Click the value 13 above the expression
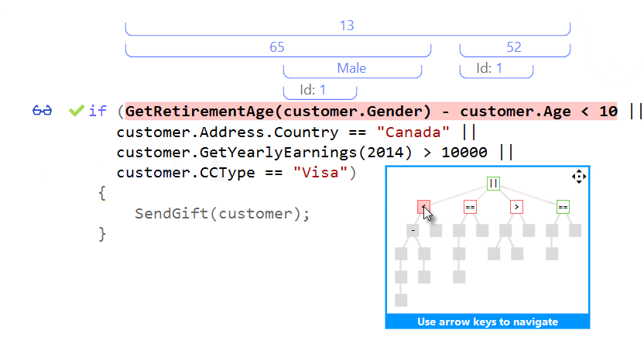The image size is (644, 337). pyautogui.click(x=347, y=26)
